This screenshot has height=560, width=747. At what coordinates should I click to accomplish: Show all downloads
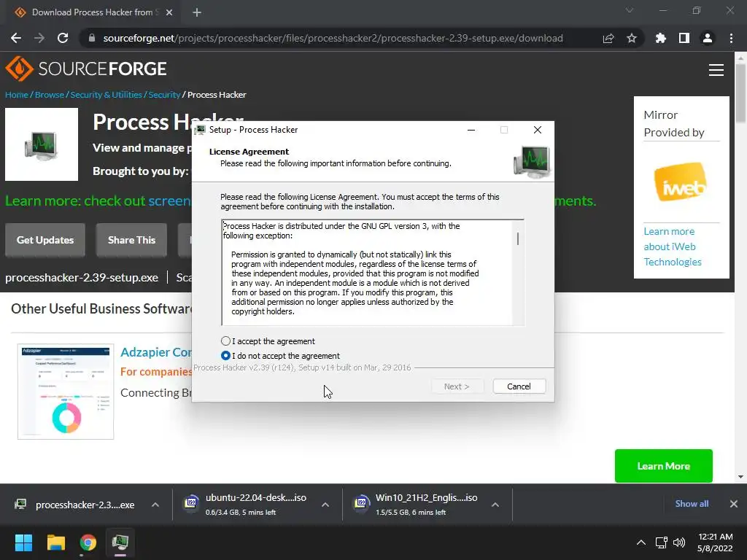[x=692, y=503]
